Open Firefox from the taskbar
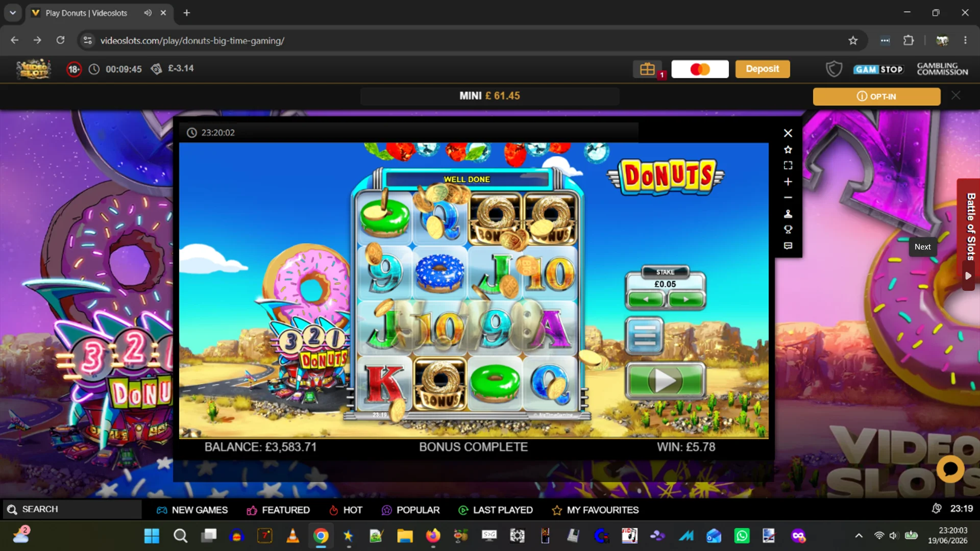The image size is (980, 551). 433,536
